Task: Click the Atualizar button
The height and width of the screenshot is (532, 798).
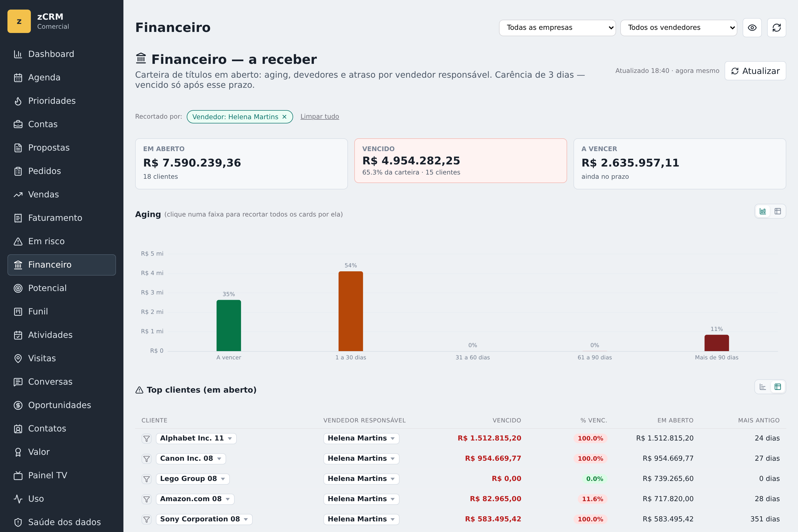Action: [x=755, y=70]
